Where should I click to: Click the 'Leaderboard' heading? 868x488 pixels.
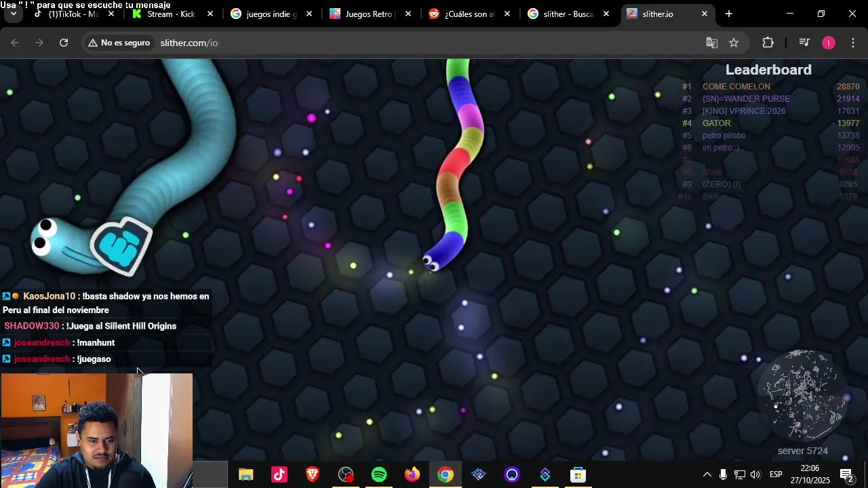pyautogui.click(x=768, y=70)
